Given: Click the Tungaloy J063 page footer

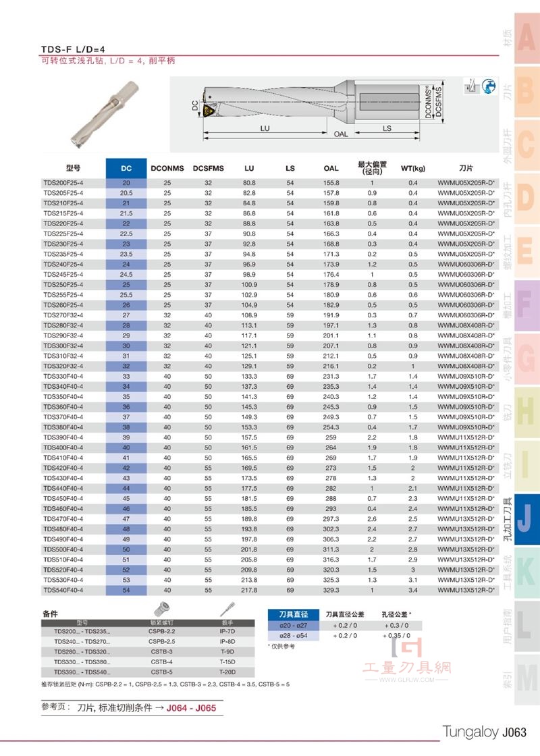Looking at the screenshot, I should tap(485, 732).
